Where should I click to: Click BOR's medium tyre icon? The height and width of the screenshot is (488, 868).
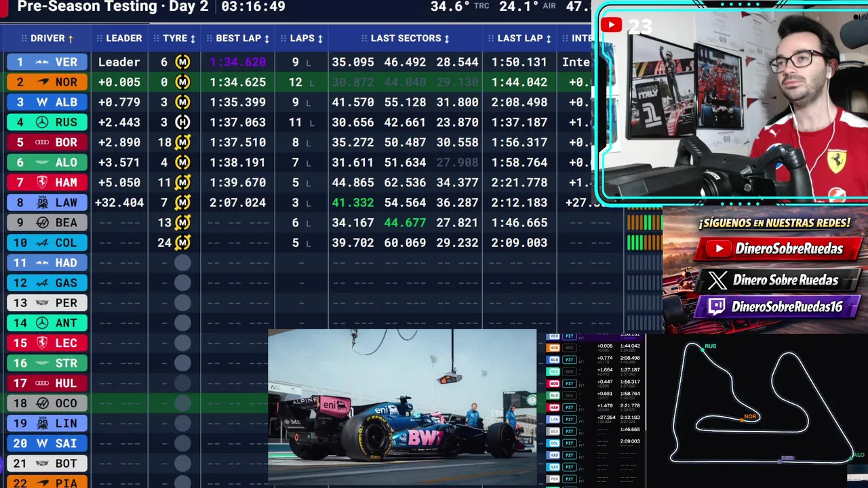pos(182,142)
